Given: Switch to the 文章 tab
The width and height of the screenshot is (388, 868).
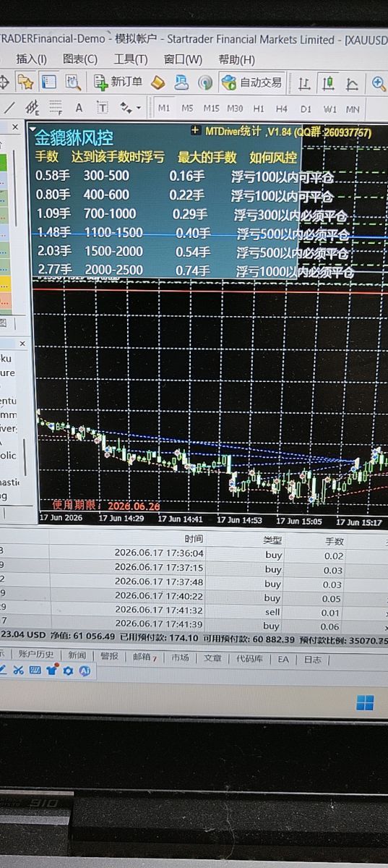Looking at the screenshot, I should coord(212,658).
